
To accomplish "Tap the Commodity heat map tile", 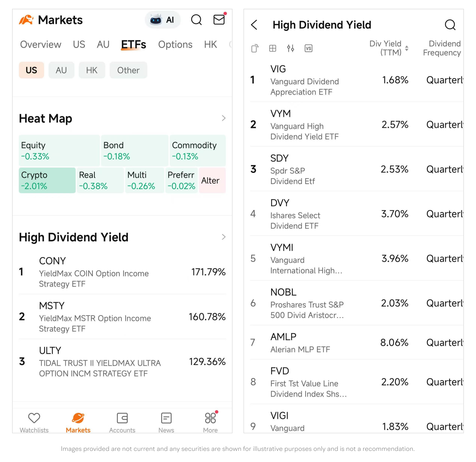I will [x=198, y=150].
